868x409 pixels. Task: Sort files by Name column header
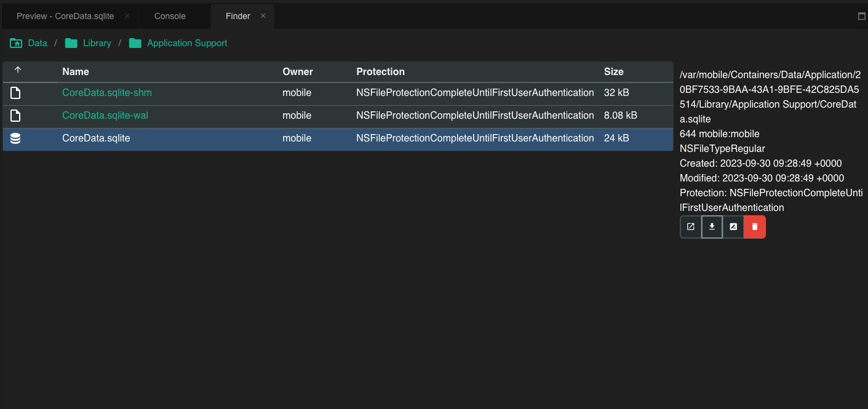tap(76, 71)
